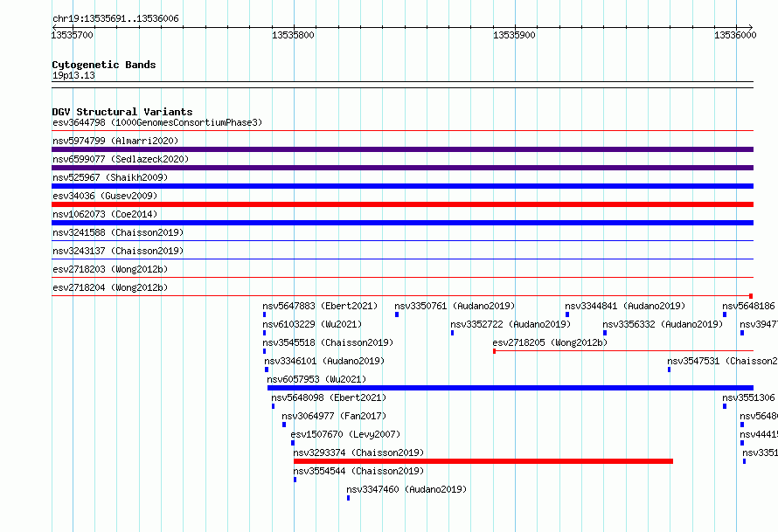Click the nsv3356332 (Audano2019) blue marker
The image size is (778, 532).
coord(605,333)
